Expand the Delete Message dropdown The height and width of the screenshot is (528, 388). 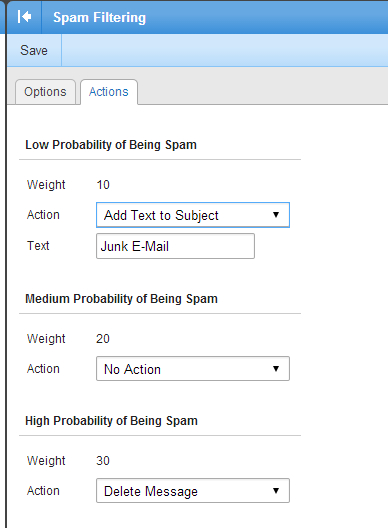coord(193,491)
